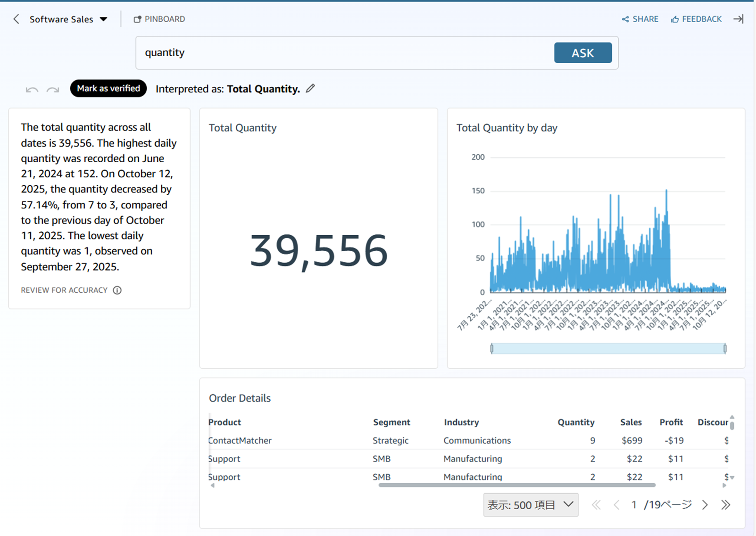Screen dimensions: 756x536
Task: Go to the next table page
Action: 705,505
